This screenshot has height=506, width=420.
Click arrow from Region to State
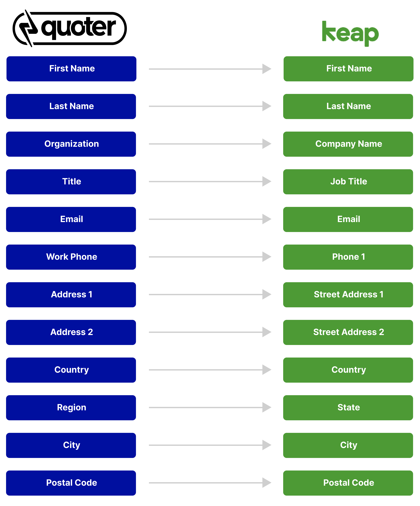pos(210,407)
